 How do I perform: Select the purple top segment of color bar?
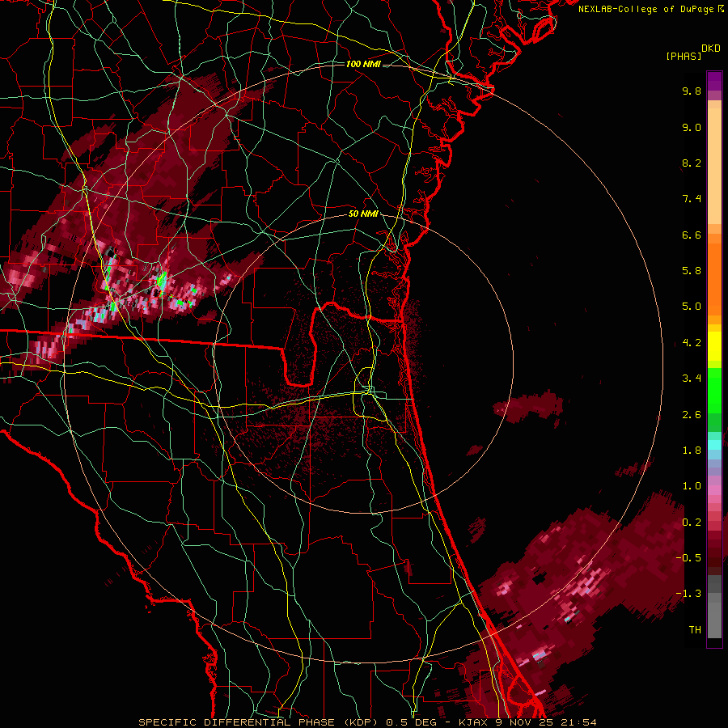(714, 81)
